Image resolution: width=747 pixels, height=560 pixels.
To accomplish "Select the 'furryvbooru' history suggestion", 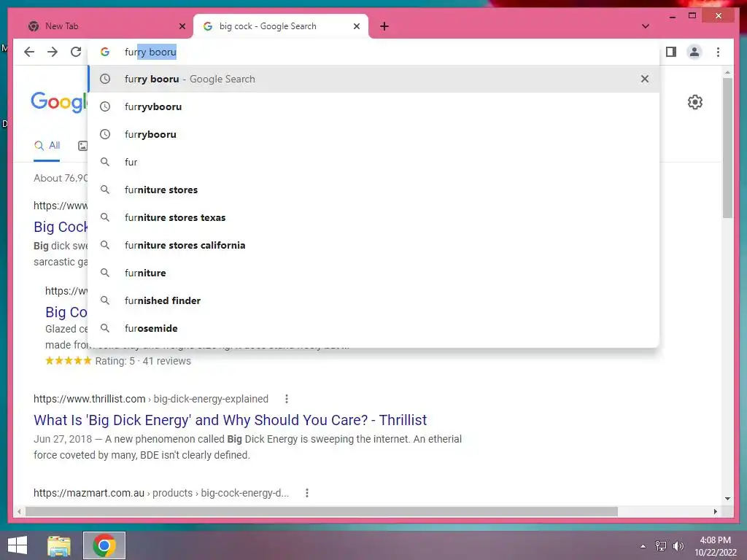I will point(373,106).
